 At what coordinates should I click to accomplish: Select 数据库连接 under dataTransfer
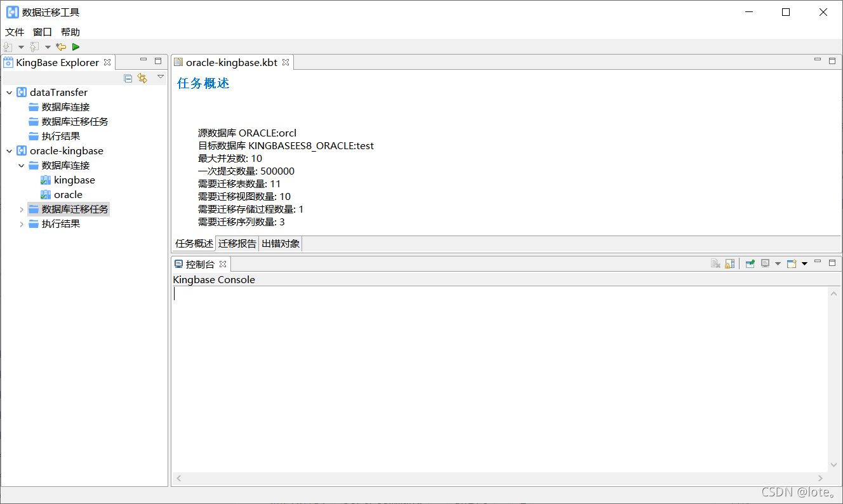pyautogui.click(x=59, y=107)
